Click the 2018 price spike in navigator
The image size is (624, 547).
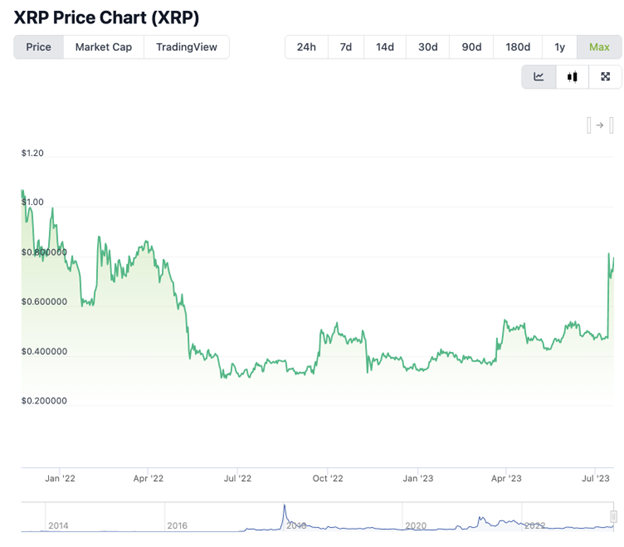[284, 510]
